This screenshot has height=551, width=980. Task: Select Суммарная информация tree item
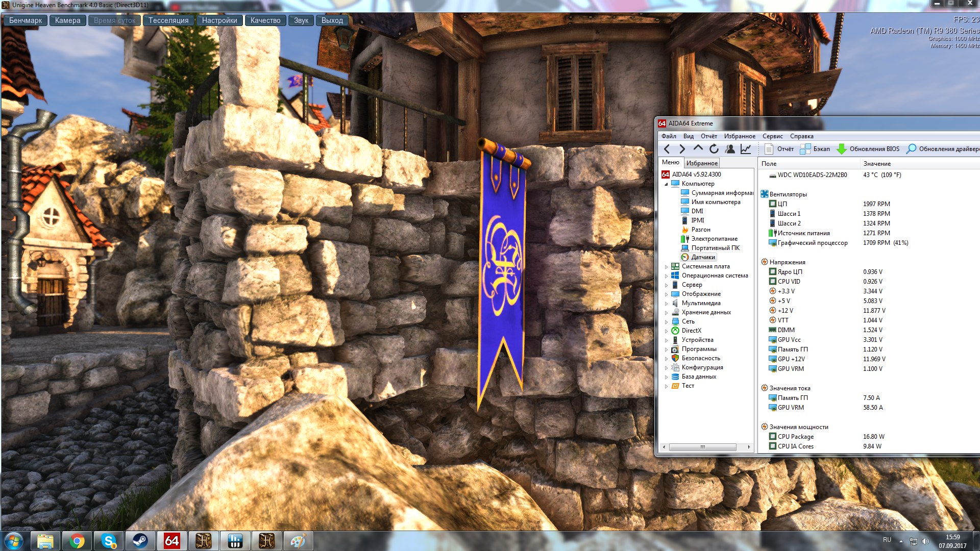(x=717, y=193)
